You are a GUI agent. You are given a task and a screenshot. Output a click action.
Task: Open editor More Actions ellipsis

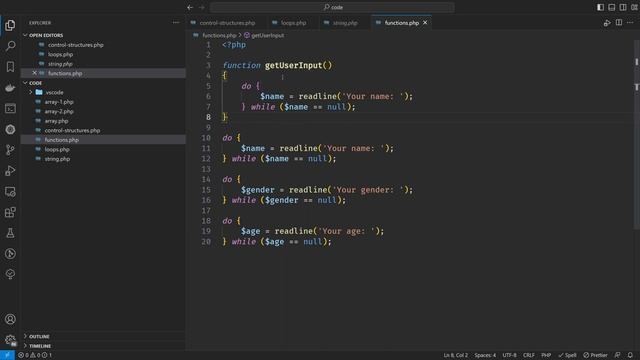point(630,23)
